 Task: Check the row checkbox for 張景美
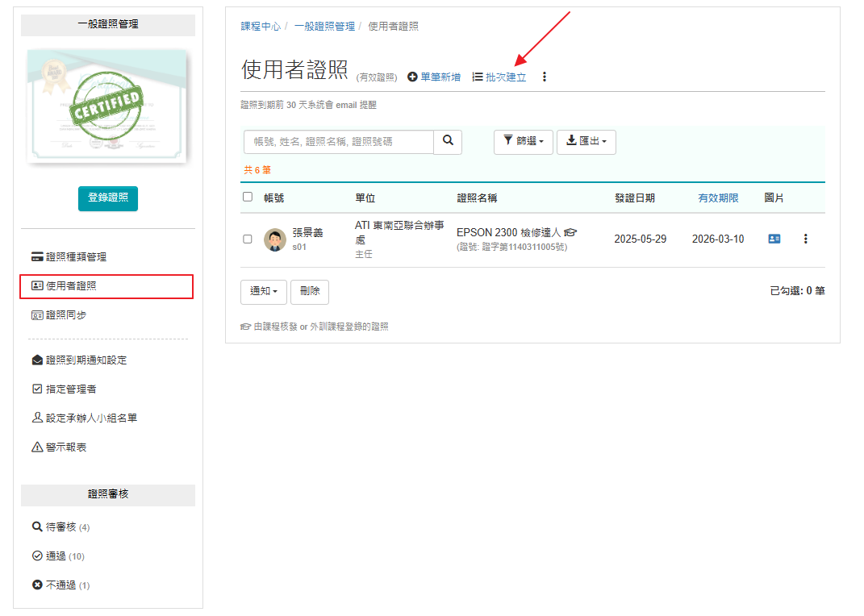tap(248, 239)
